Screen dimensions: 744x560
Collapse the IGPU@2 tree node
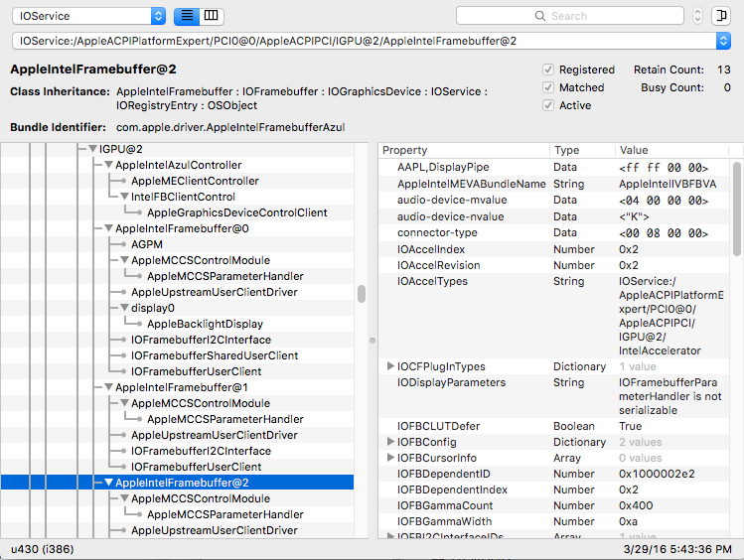tap(93, 149)
